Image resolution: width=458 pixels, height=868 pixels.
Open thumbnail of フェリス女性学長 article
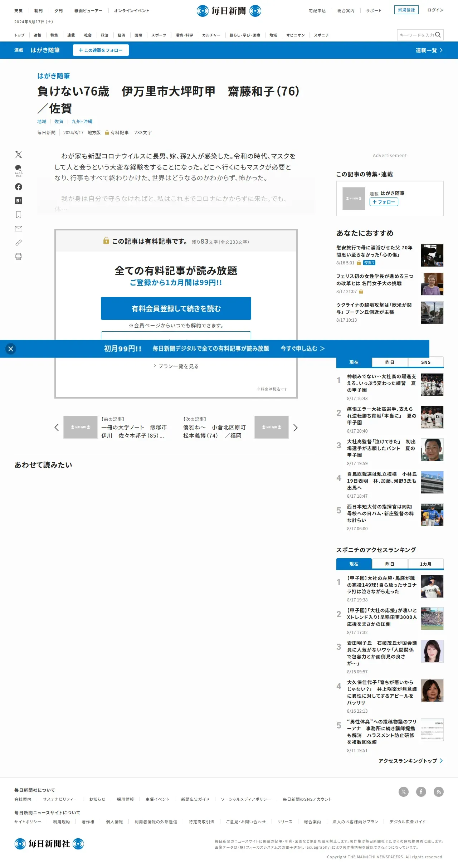click(x=432, y=284)
